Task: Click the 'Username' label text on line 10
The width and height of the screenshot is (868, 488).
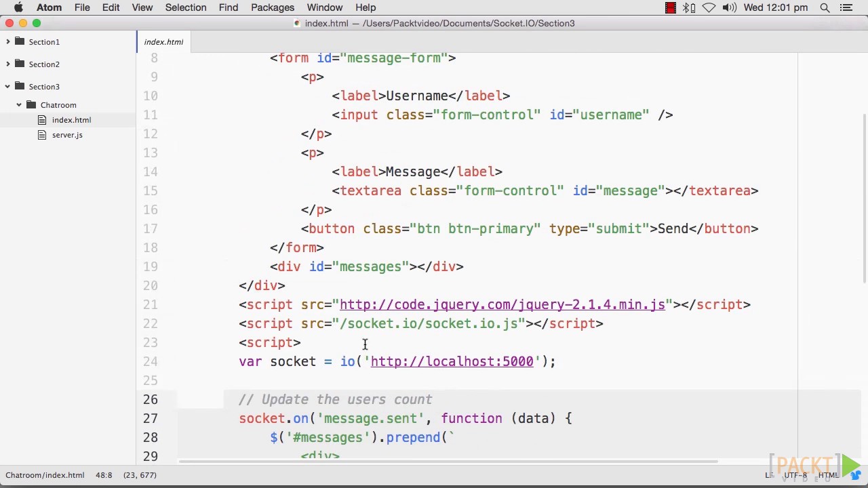Action: coord(417,96)
